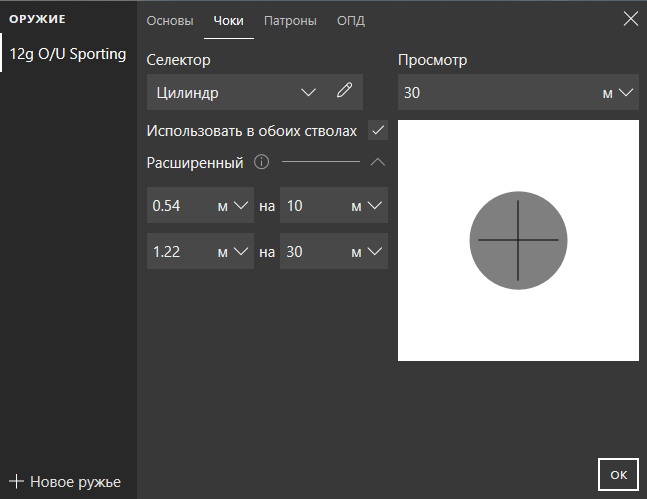Open the Цилиндр choke selector dropdown
The height and width of the screenshot is (499, 647).
coord(308,92)
